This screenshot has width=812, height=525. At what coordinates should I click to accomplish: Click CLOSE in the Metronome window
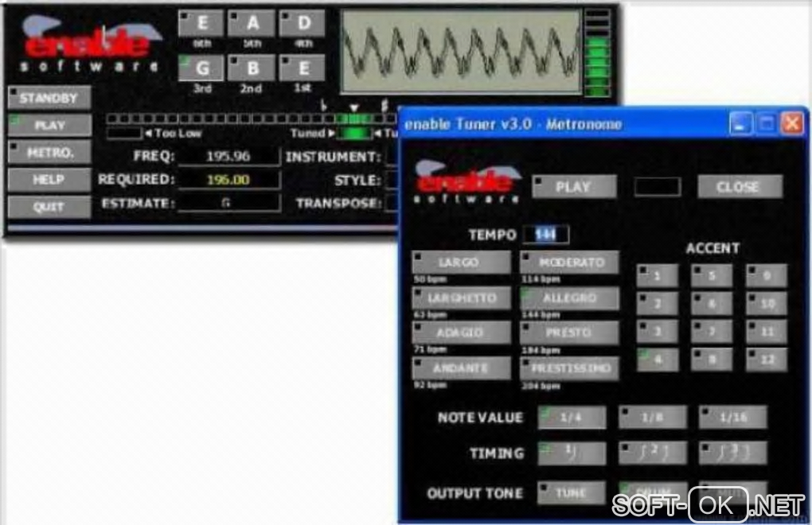[740, 187]
